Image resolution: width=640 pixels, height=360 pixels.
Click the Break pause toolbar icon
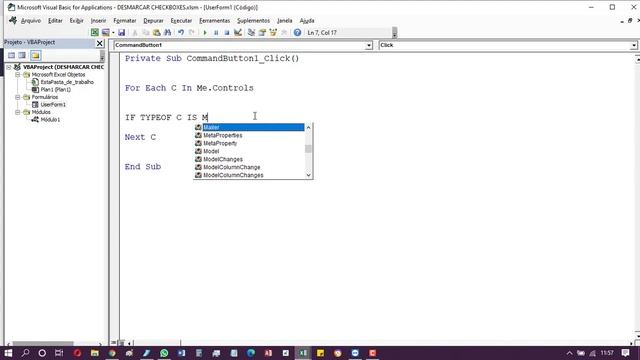216,33
